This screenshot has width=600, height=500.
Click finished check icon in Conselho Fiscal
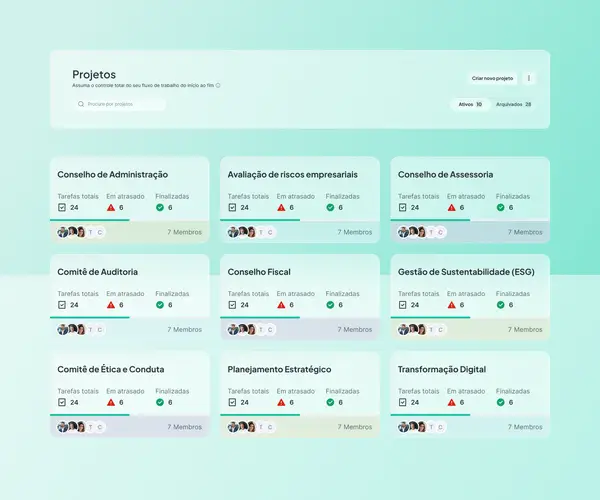(330, 305)
